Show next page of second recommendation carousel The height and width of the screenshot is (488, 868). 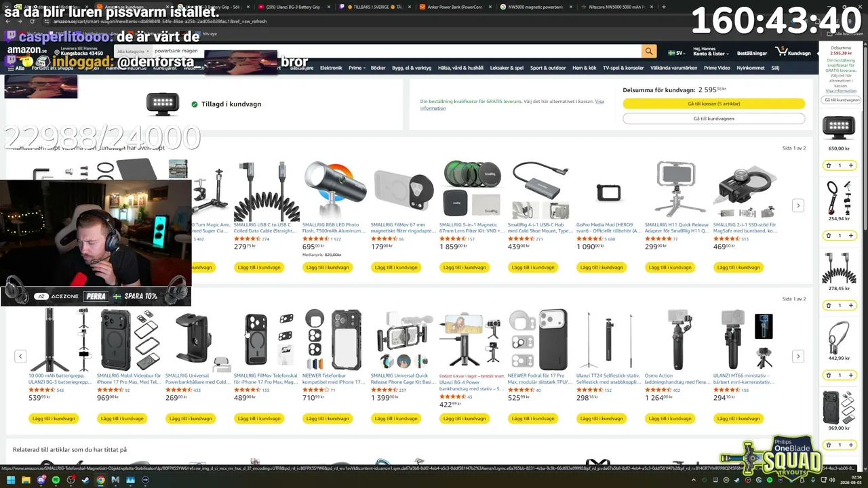[798, 356]
